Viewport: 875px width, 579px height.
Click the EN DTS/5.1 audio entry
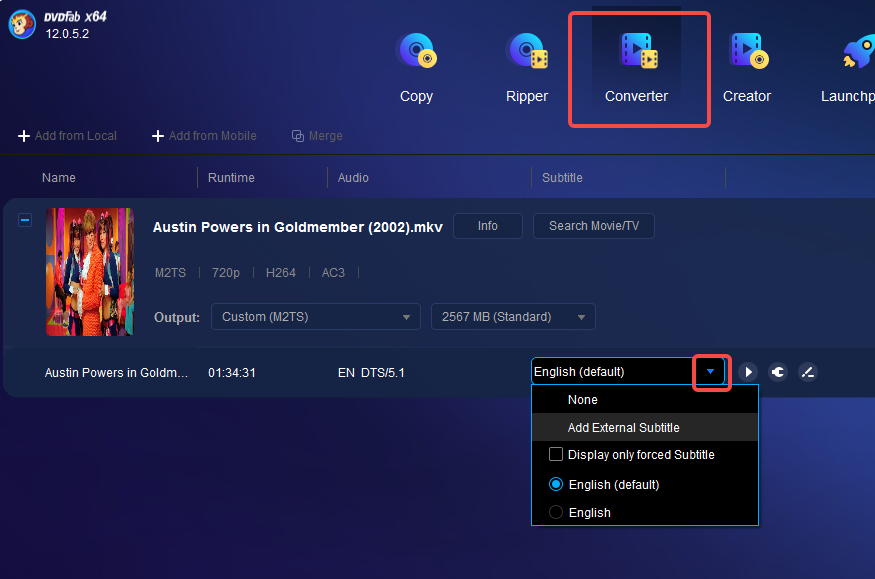click(371, 373)
